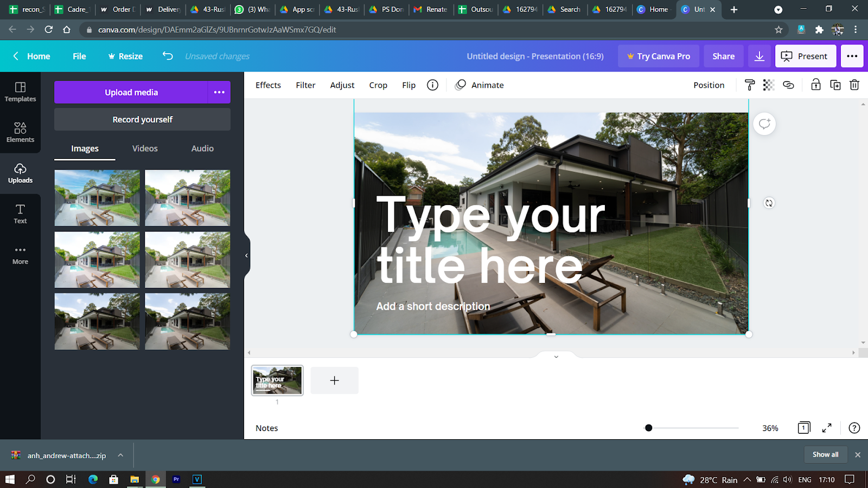This screenshot has height=488, width=868.
Task: Click the link icon in the toolbar
Action: (x=788, y=85)
